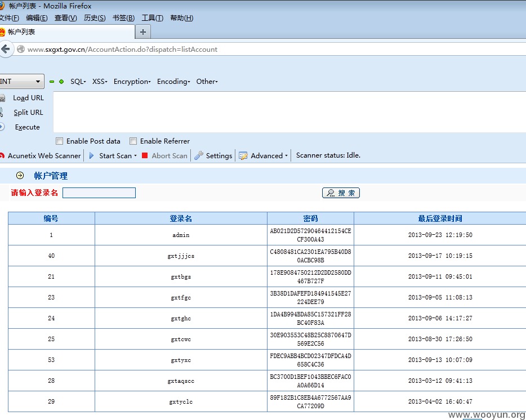
Task: Focus the HackBar URL text area
Action: point(289,111)
